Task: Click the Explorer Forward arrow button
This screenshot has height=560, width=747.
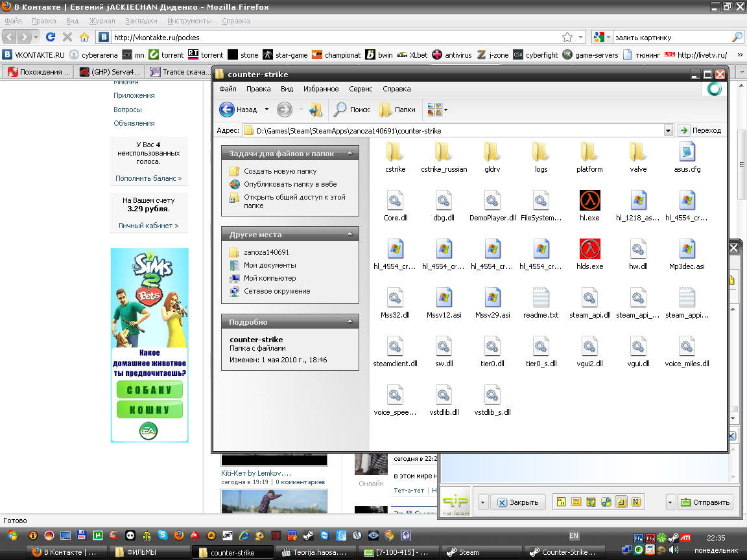Action: click(x=285, y=110)
